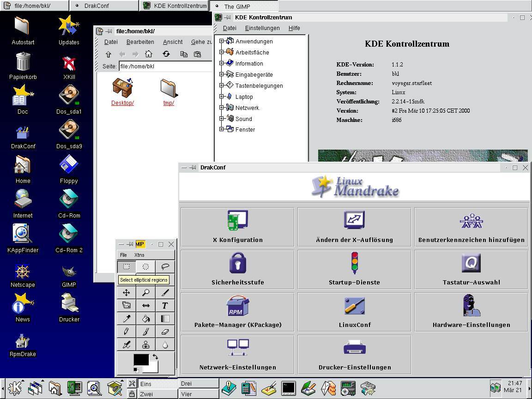Choose the eraser tool in GIMP
The width and height of the screenshot is (532, 399).
coord(165,332)
